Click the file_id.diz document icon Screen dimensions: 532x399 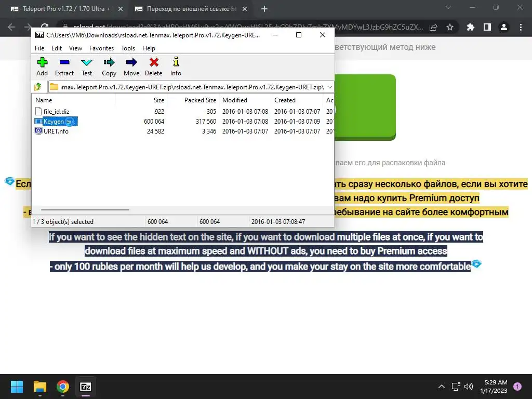click(x=38, y=111)
